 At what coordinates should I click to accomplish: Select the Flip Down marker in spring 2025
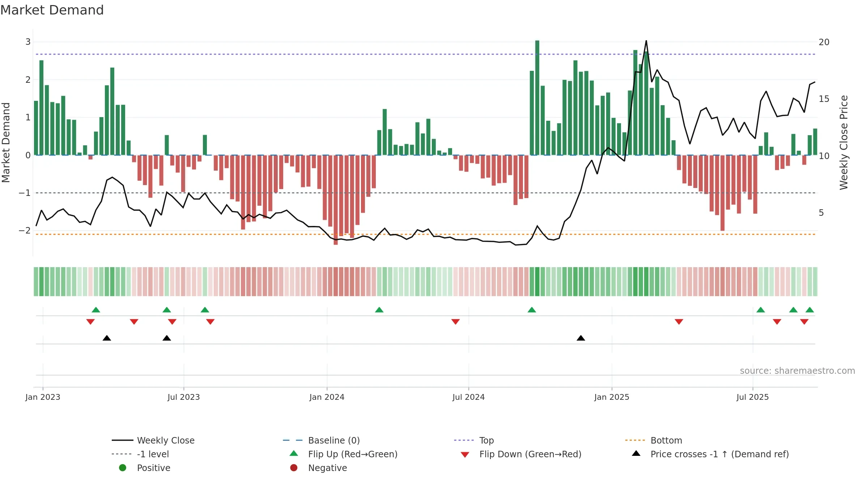click(679, 322)
